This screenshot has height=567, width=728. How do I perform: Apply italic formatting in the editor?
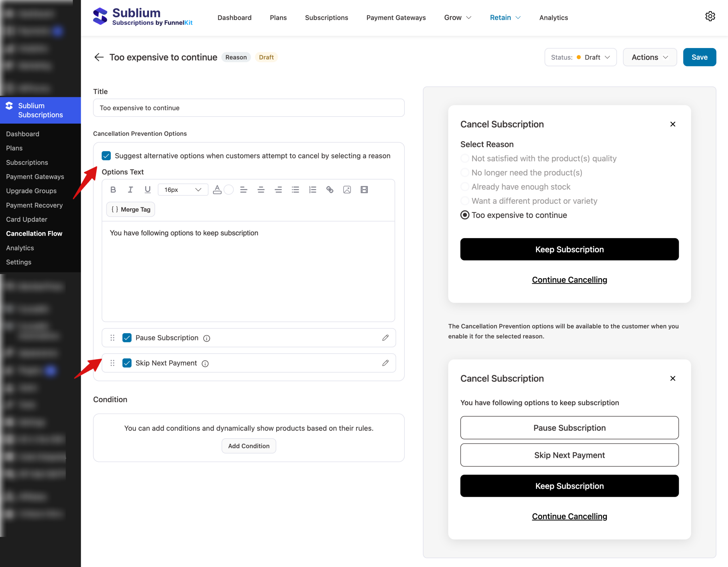click(130, 190)
